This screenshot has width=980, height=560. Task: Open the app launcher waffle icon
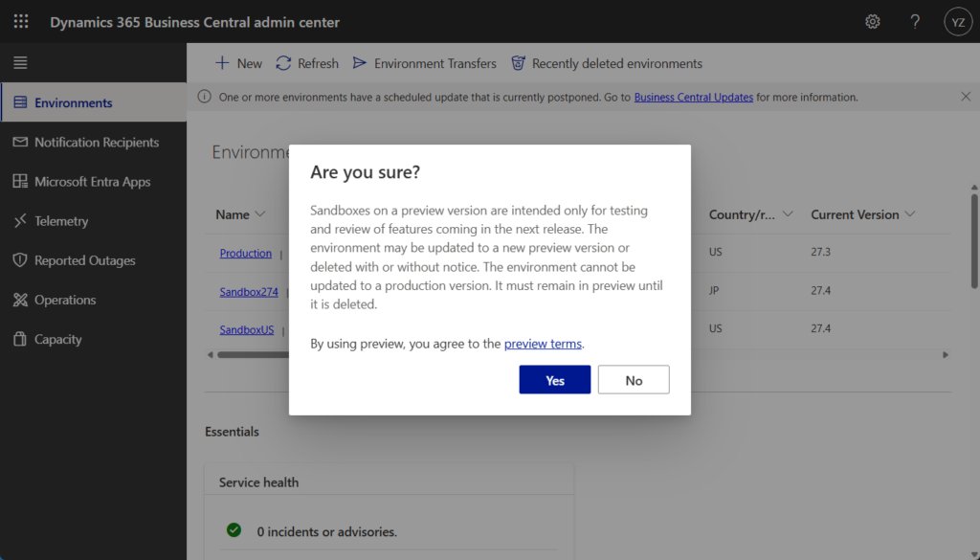click(21, 22)
